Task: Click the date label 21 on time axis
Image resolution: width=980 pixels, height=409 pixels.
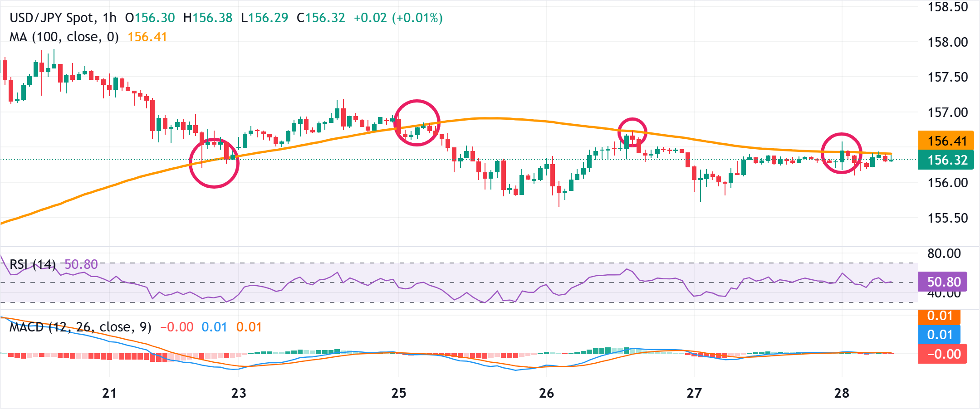Action: click(109, 393)
